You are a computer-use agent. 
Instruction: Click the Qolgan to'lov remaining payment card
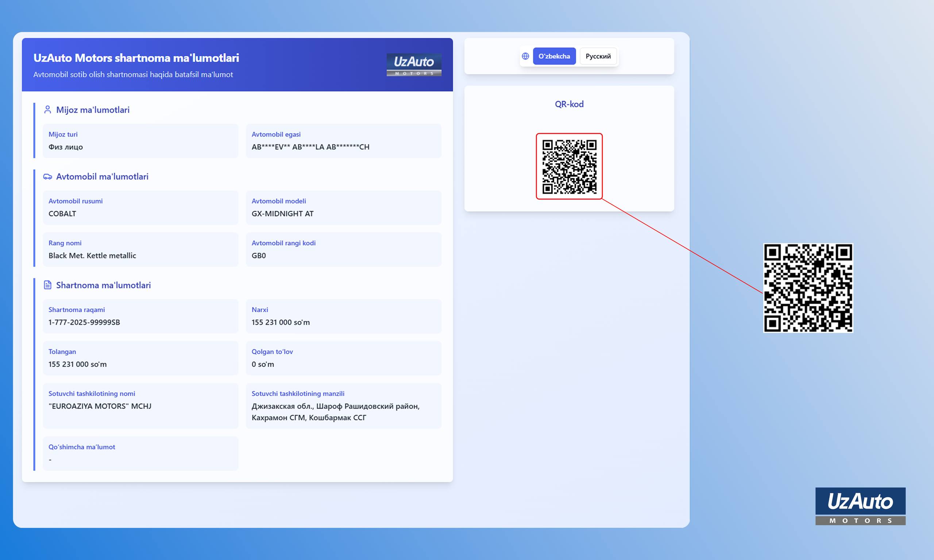(x=343, y=358)
